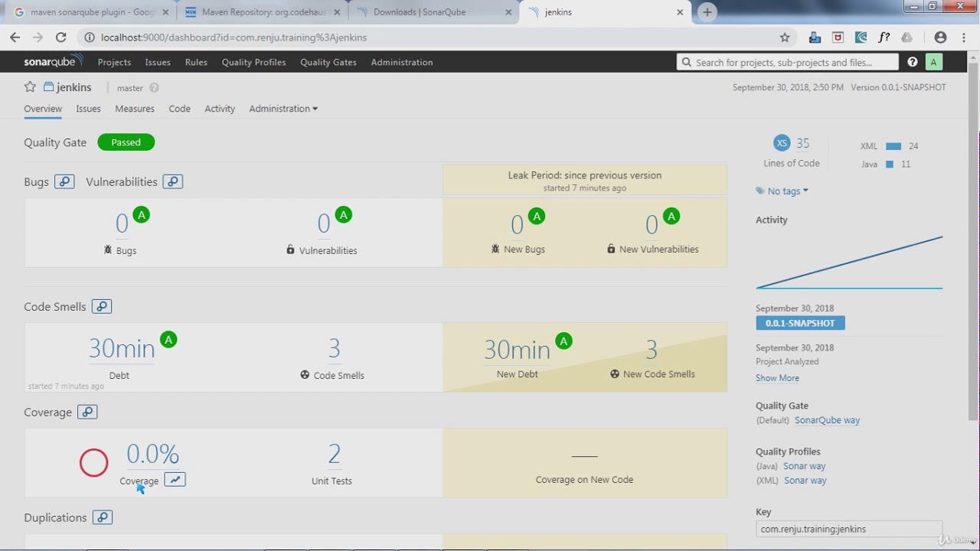Select the project Issues tab
Viewport: 980px width, 551px height.
88,109
